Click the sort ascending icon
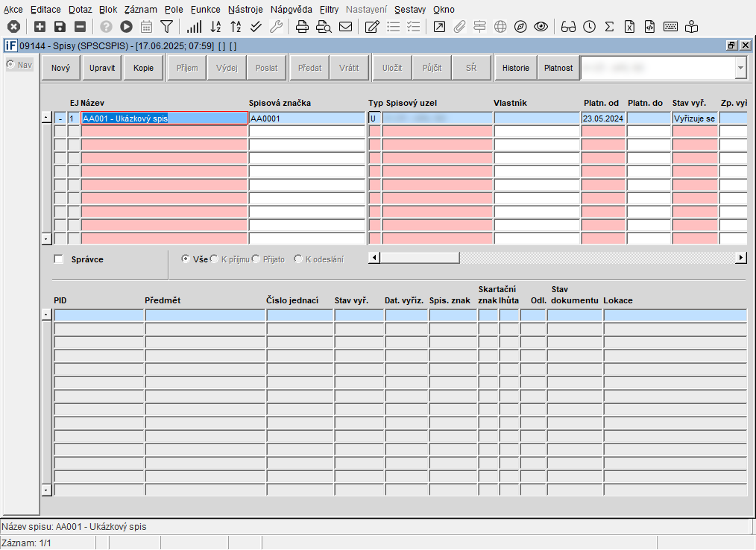Viewport: 756px width, 550px height. pyautogui.click(x=215, y=27)
